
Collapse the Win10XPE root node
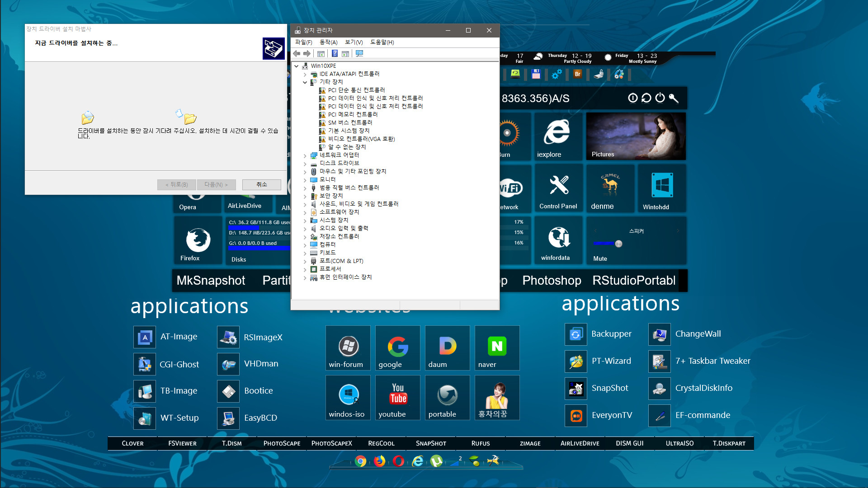(x=297, y=66)
